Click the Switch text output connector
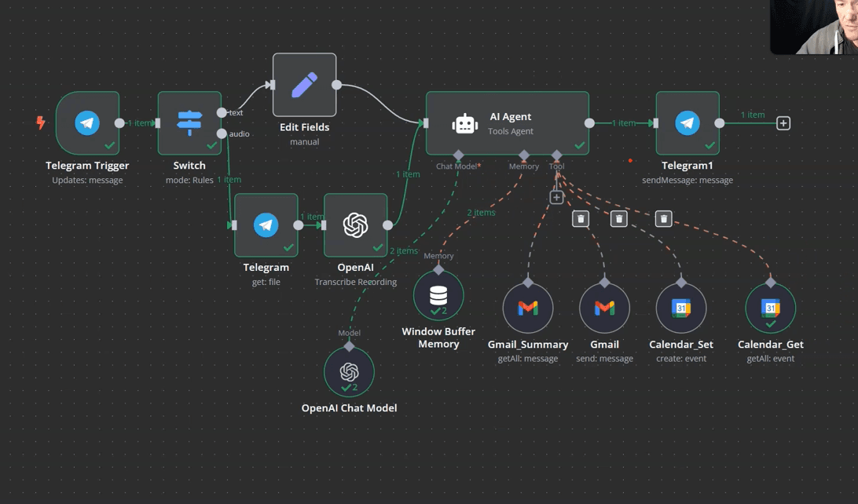The image size is (858, 504). (222, 112)
